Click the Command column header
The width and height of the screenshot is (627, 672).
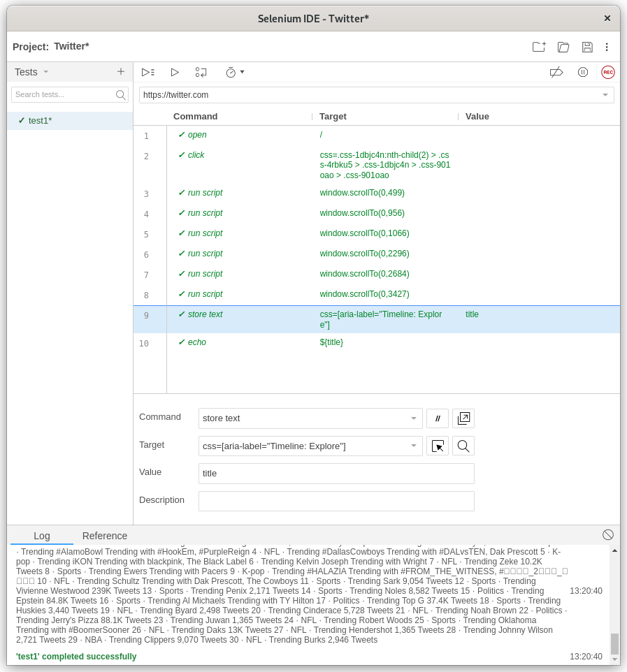coord(195,117)
